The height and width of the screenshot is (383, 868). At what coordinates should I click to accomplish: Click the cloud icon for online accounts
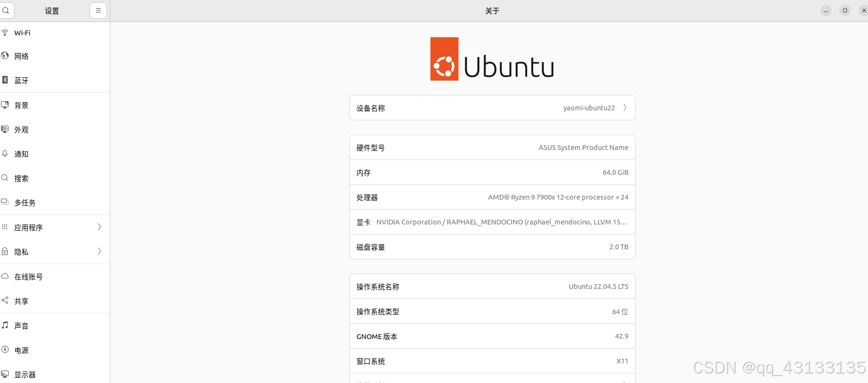[5, 276]
